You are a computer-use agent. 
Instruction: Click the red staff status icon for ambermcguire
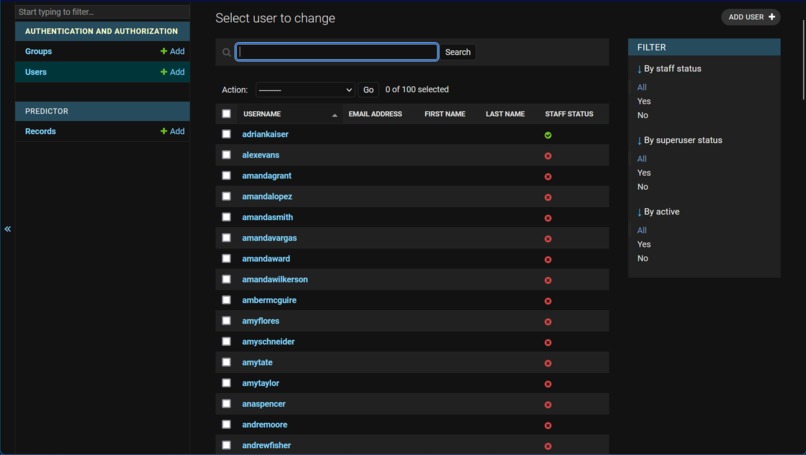coord(548,301)
